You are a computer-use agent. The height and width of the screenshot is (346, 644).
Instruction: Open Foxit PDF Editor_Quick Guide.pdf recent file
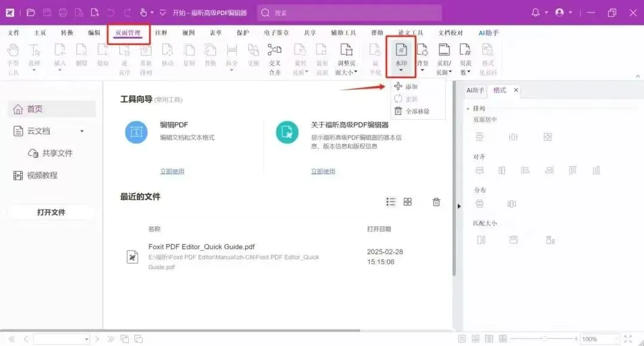coord(202,247)
